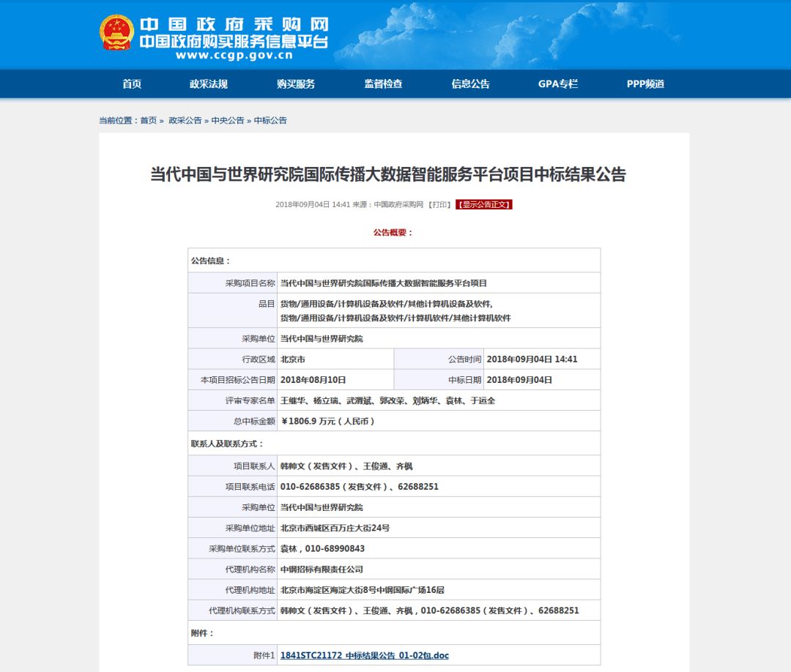
Task: Click 政采公告 breadcrumb link
Action: (x=185, y=121)
